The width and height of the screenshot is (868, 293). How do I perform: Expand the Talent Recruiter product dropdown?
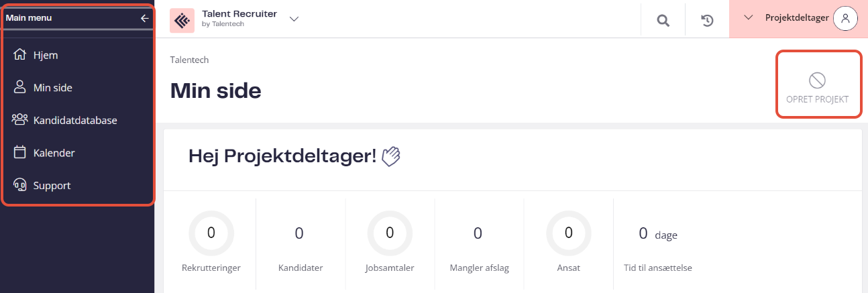(294, 19)
